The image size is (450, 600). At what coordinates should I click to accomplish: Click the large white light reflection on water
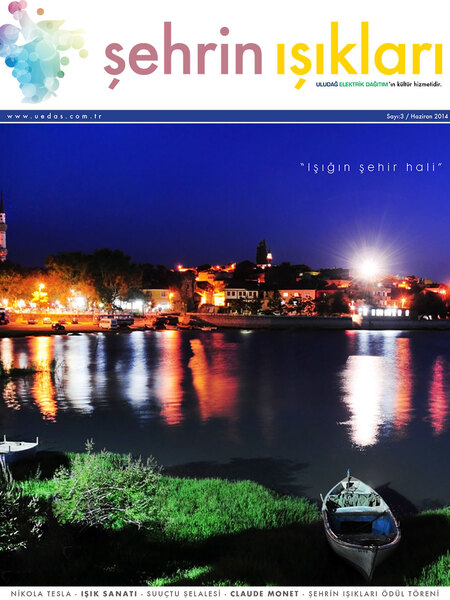click(x=364, y=398)
